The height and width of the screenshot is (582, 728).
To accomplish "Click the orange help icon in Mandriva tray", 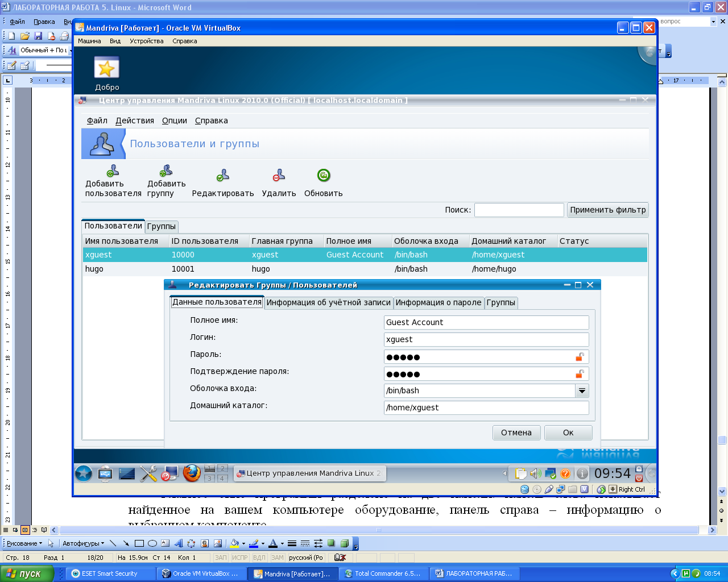I will point(565,473).
